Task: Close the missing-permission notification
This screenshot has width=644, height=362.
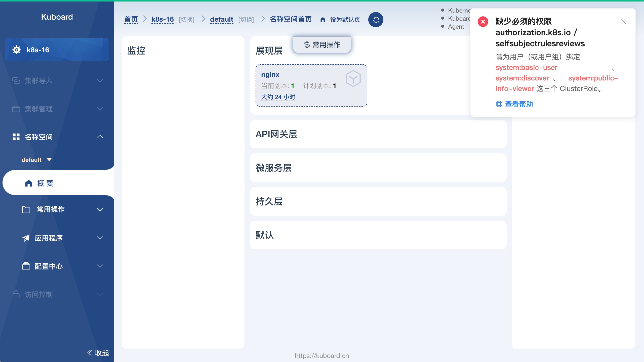Action: pyautogui.click(x=624, y=22)
